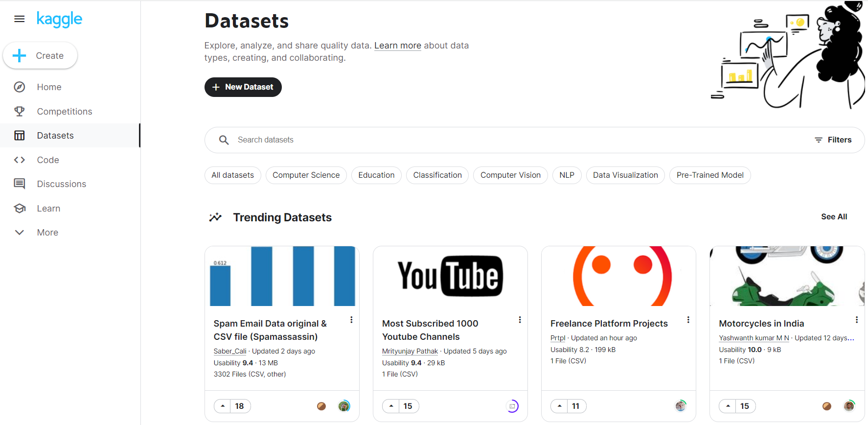The height and width of the screenshot is (425, 868).
Task: Select the Computer Vision category chip
Action: click(x=510, y=175)
